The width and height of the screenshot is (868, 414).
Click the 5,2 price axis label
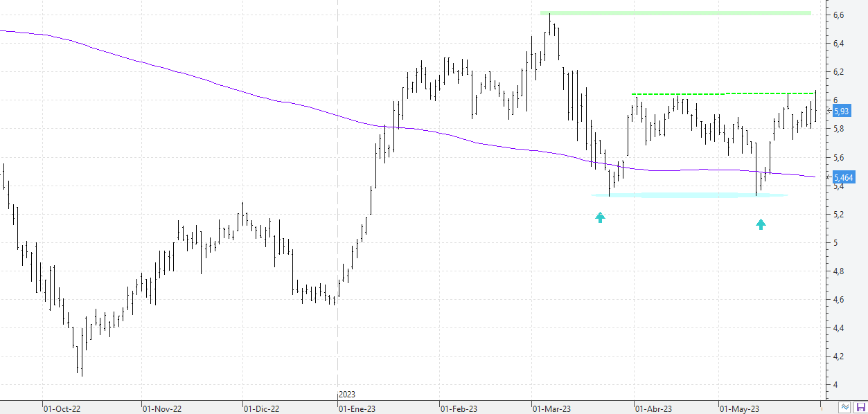click(838, 215)
